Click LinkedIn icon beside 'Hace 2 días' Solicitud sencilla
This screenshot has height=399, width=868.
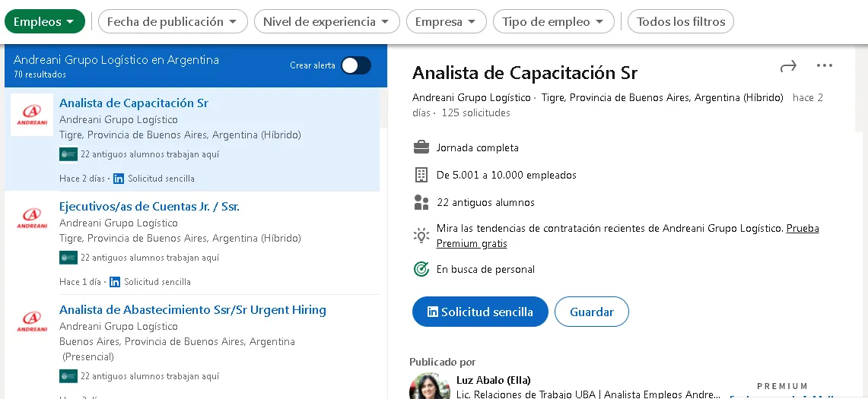(x=119, y=179)
